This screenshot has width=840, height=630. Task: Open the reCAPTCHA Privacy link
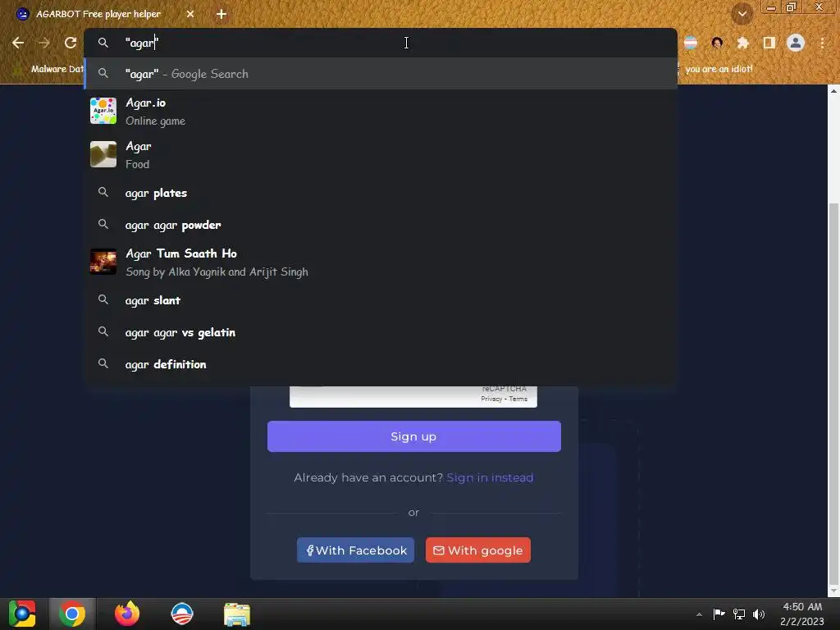[491, 399]
